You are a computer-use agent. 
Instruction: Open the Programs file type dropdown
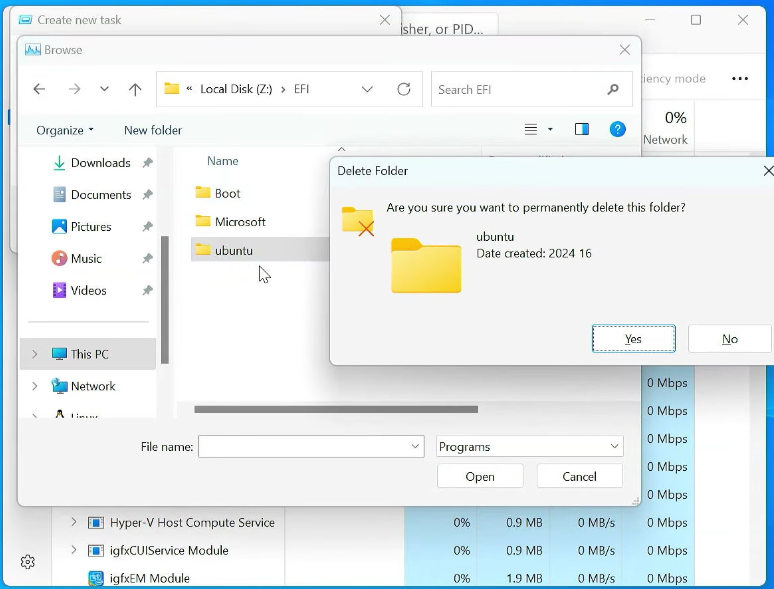tap(530, 446)
